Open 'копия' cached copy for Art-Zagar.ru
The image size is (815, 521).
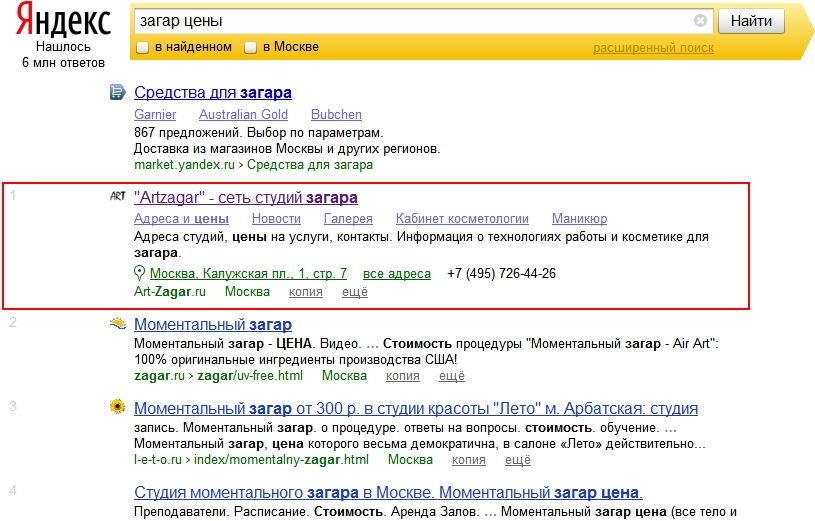(306, 292)
